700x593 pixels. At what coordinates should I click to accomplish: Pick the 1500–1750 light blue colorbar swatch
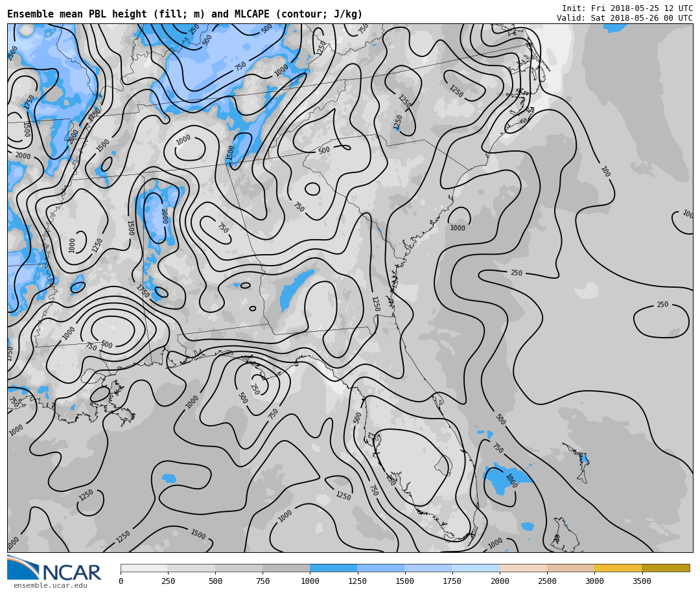428,568
